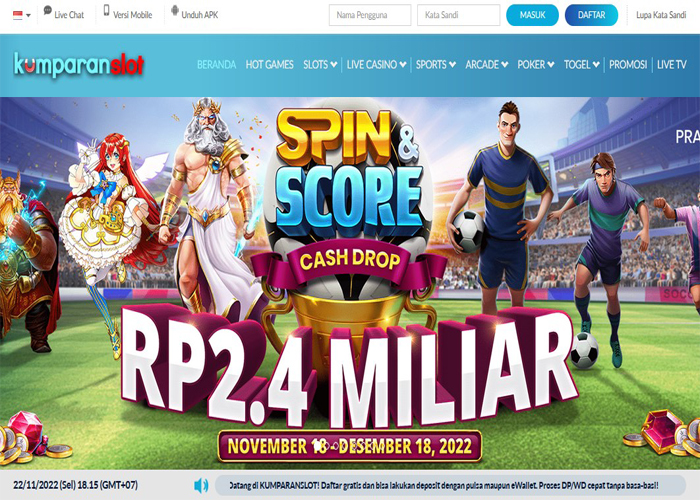Focus the Nama Pengguna input field
The width and height of the screenshot is (700, 500).
(370, 15)
